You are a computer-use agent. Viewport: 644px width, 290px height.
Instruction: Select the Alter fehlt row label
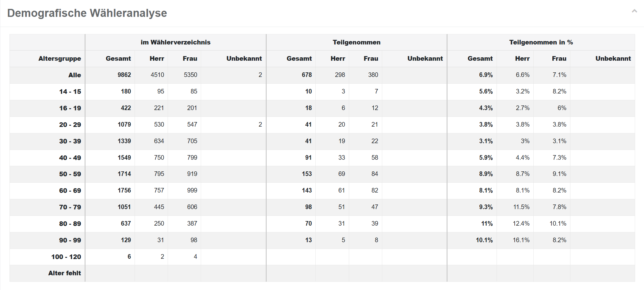click(64, 273)
